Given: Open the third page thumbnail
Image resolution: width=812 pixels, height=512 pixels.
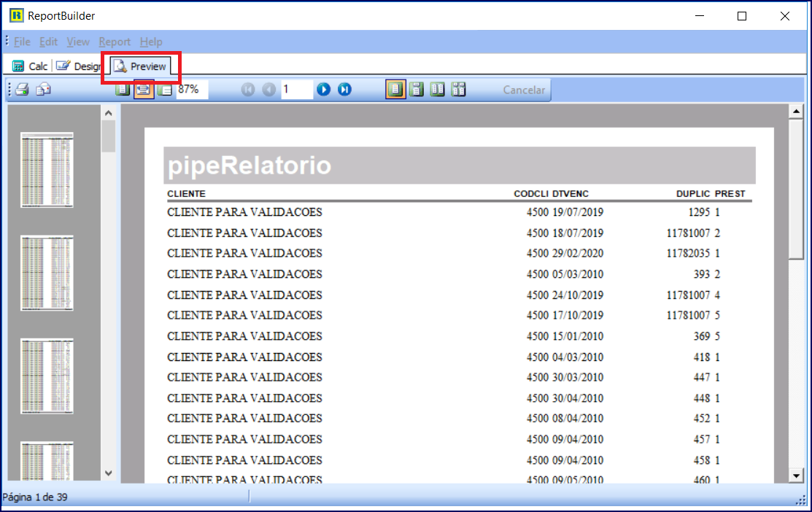Looking at the screenshot, I should [47, 376].
